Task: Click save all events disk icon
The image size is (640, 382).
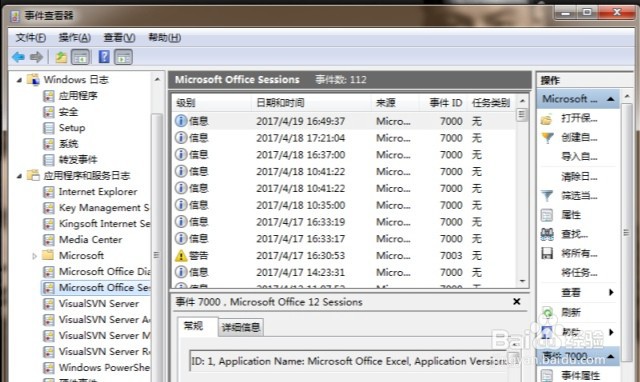Action: pos(547,253)
